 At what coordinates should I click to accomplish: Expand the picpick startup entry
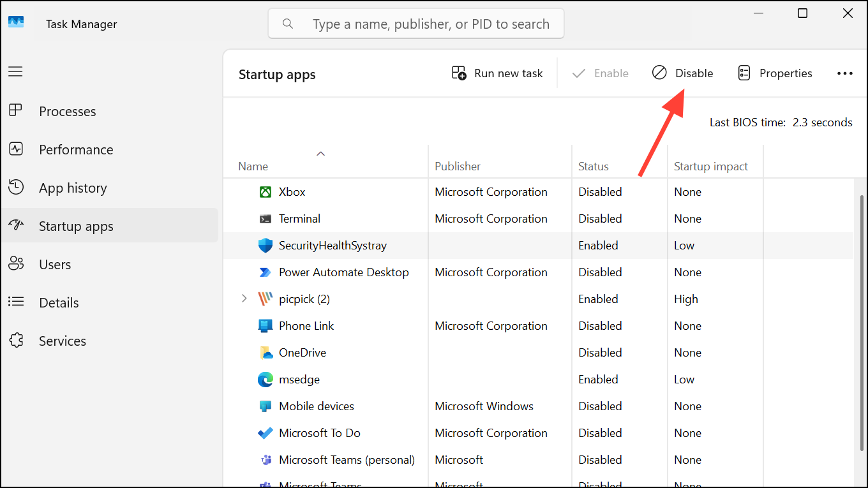click(x=245, y=298)
